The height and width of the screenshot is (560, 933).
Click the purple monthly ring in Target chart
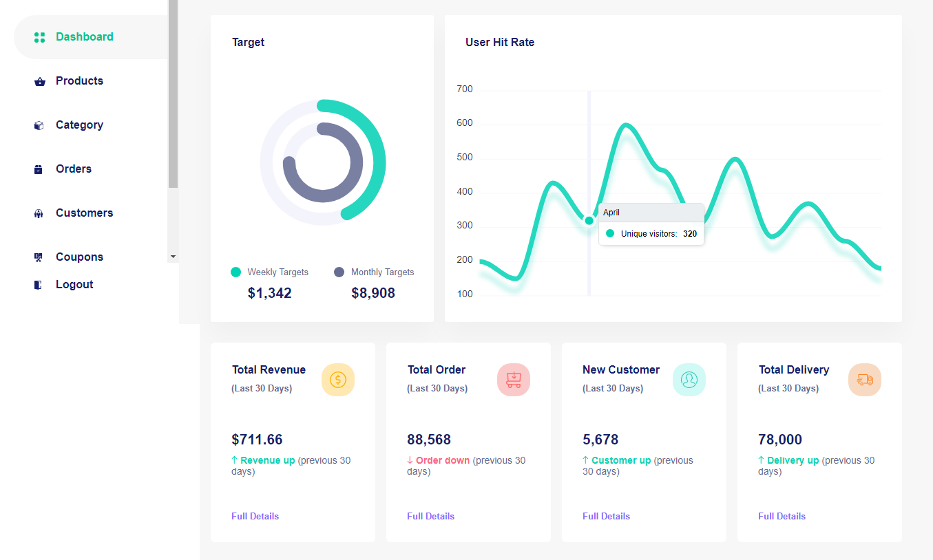point(357,162)
